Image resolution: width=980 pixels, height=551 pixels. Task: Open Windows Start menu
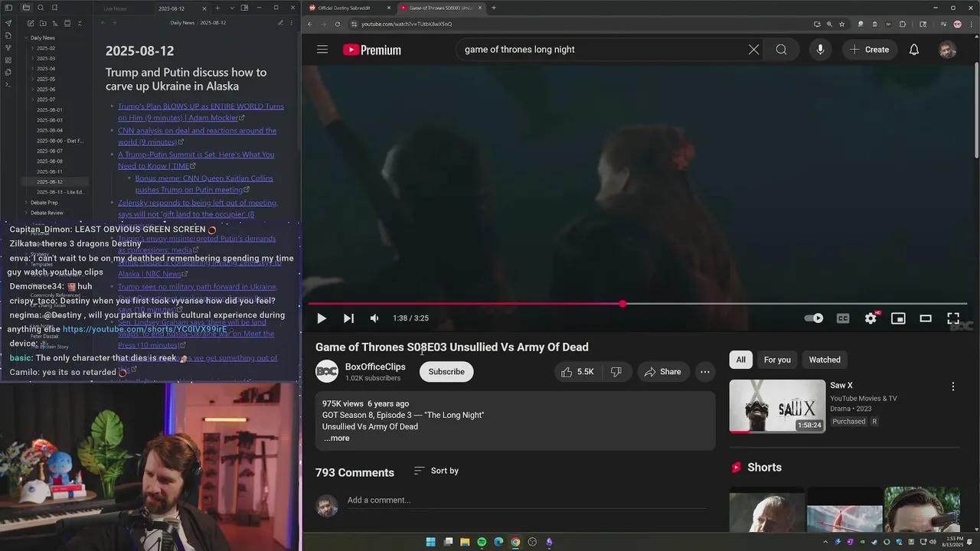click(x=430, y=542)
